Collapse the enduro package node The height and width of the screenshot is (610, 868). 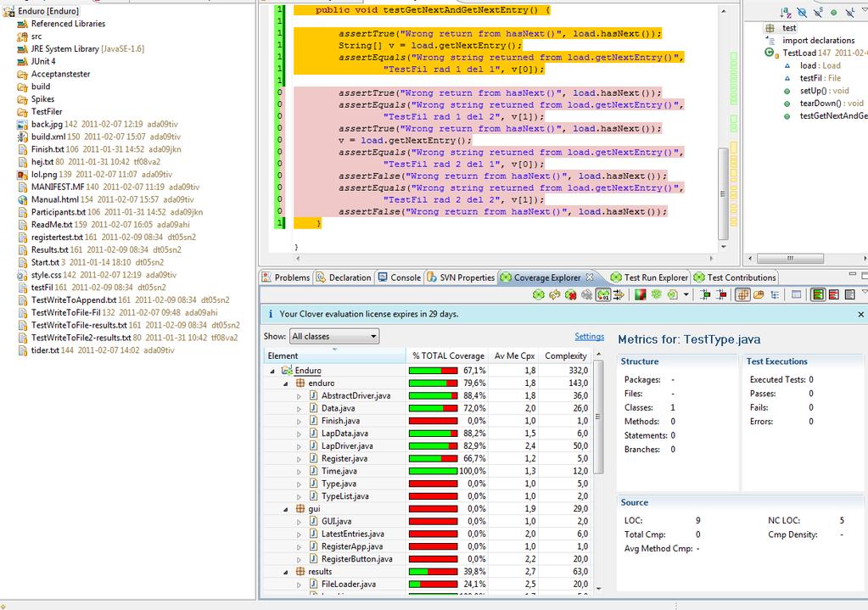286,383
